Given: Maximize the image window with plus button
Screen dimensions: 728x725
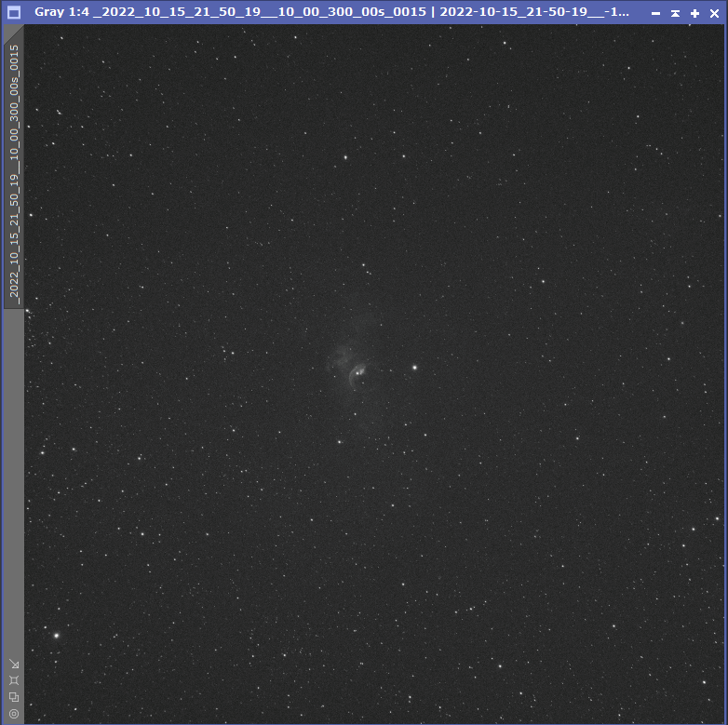Looking at the screenshot, I should point(694,14).
